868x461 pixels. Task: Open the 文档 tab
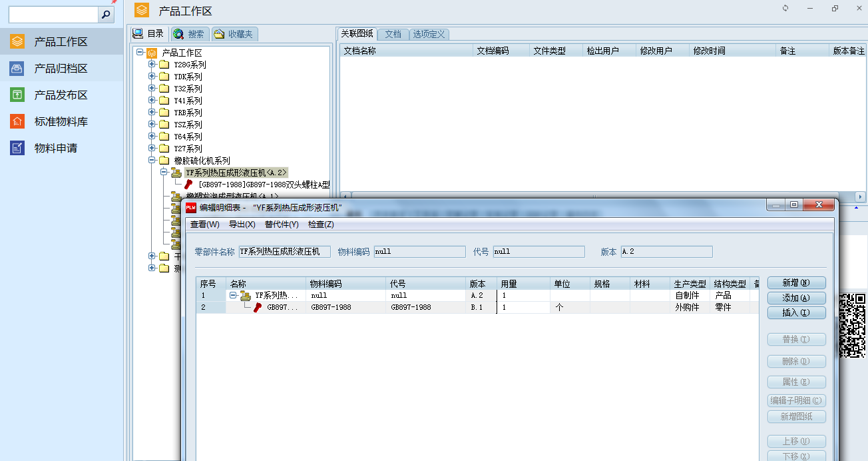pyautogui.click(x=393, y=34)
